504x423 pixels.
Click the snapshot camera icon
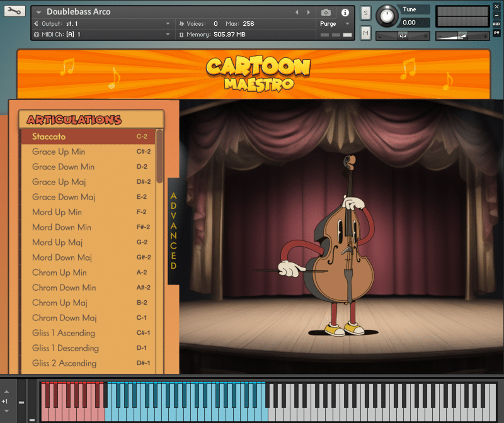[x=325, y=11]
